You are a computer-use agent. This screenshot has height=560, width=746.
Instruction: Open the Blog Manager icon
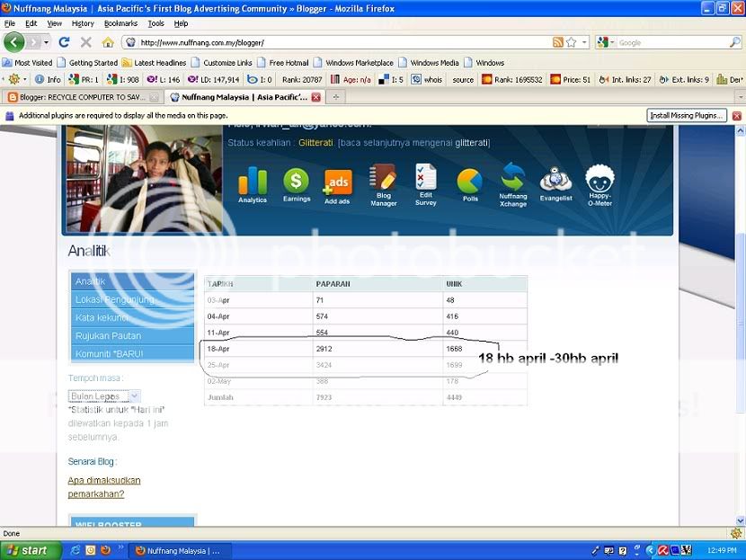coord(384,185)
